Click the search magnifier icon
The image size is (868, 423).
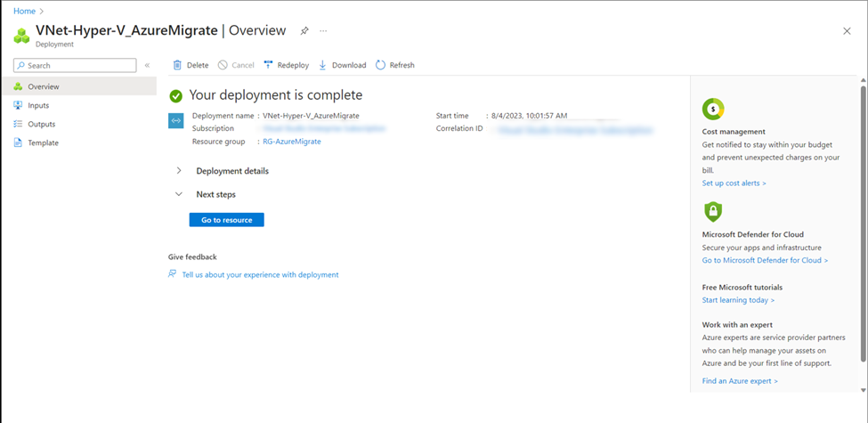click(x=21, y=65)
